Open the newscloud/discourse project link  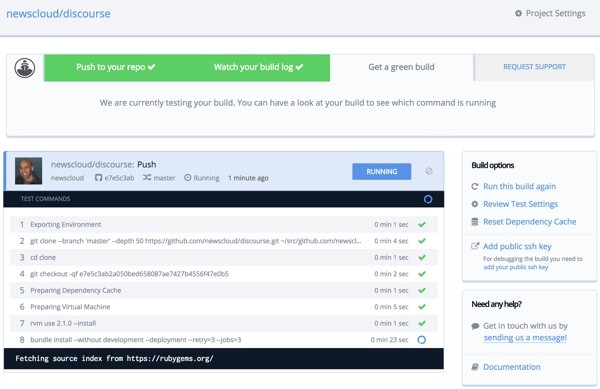(x=58, y=14)
